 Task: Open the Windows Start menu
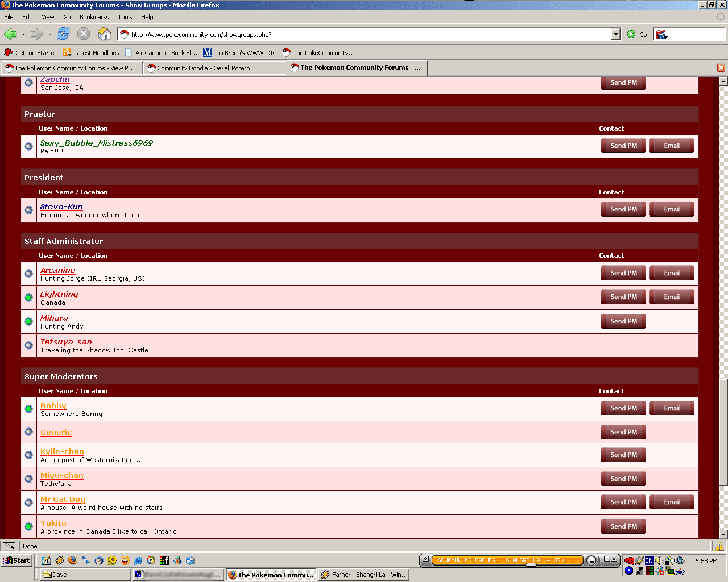pos(16,560)
